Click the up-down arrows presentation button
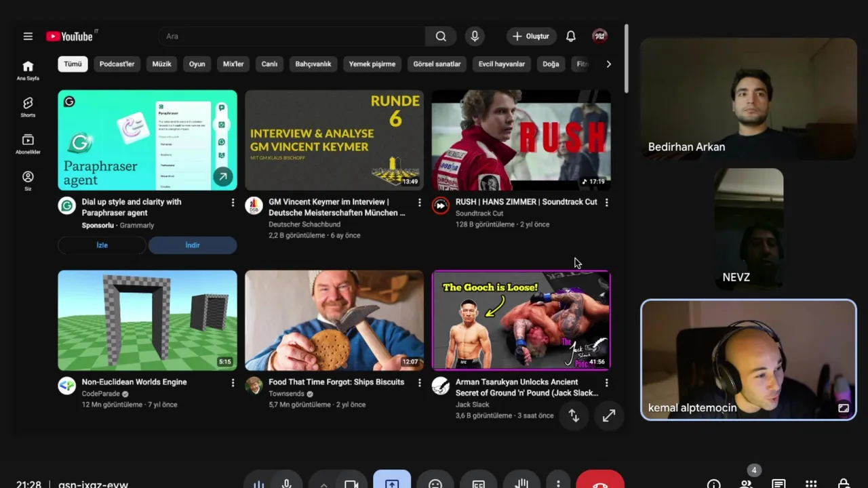This screenshot has height=488, width=868. [x=574, y=415]
